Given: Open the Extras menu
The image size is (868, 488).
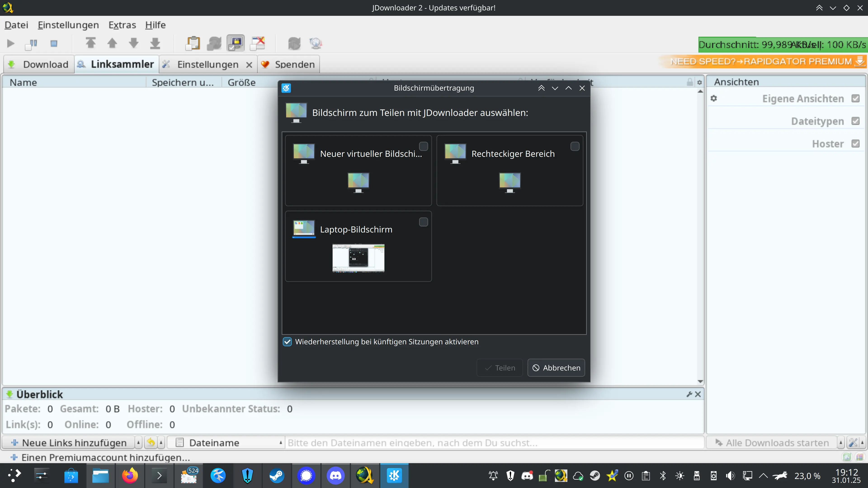Looking at the screenshot, I should 122,25.
